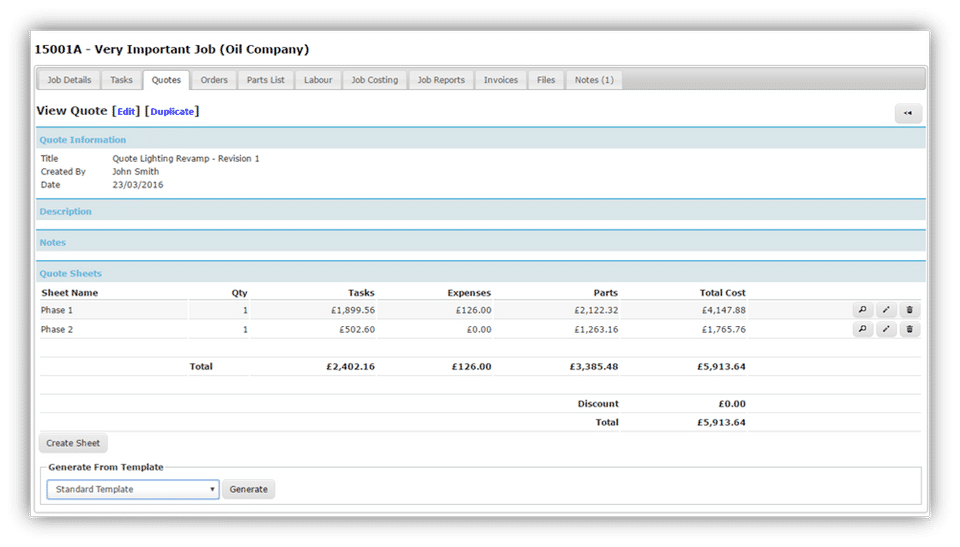This screenshot has height=547, width=960.
Task: Click the creator name John Smith
Action: 135,172
